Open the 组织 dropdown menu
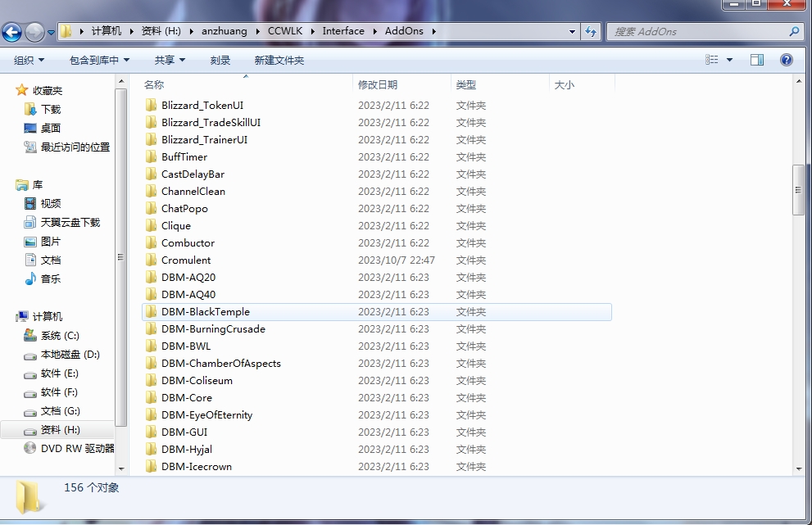 [29, 60]
